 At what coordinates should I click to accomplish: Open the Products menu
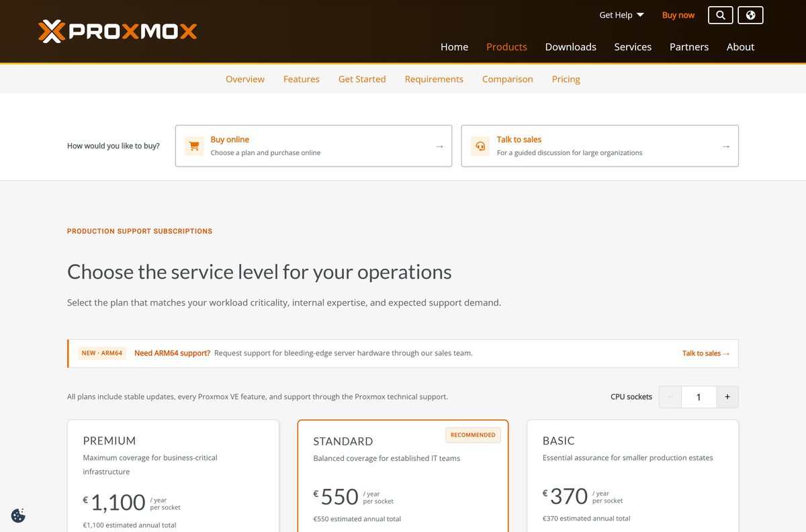(506, 47)
